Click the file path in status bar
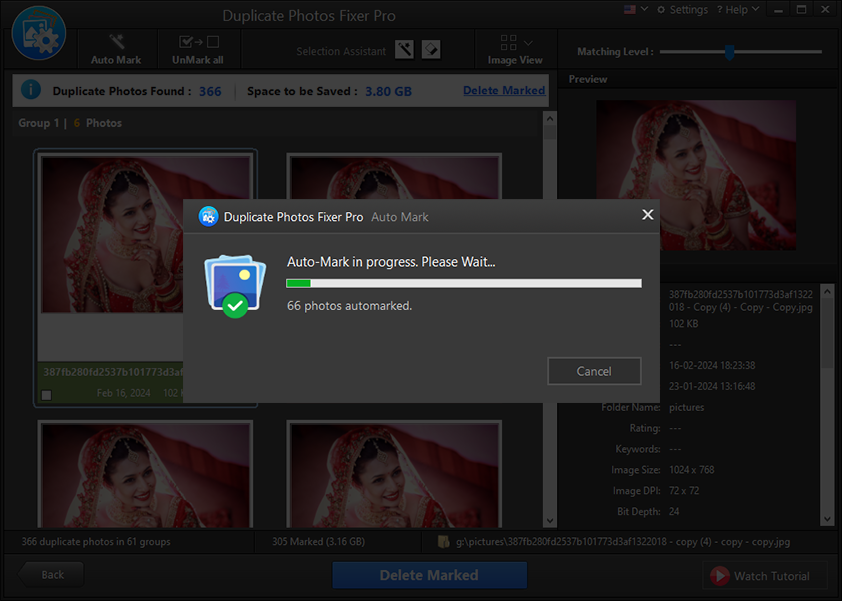 [623, 542]
